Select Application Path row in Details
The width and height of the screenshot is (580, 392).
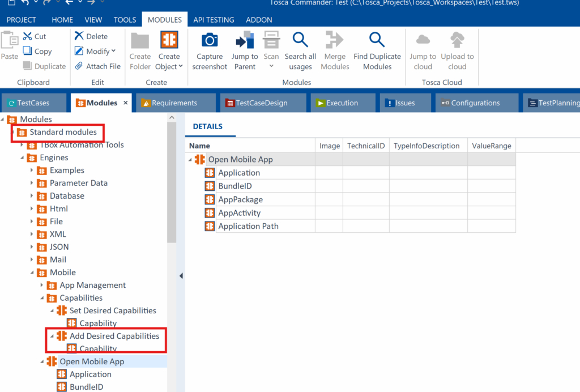(248, 226)
